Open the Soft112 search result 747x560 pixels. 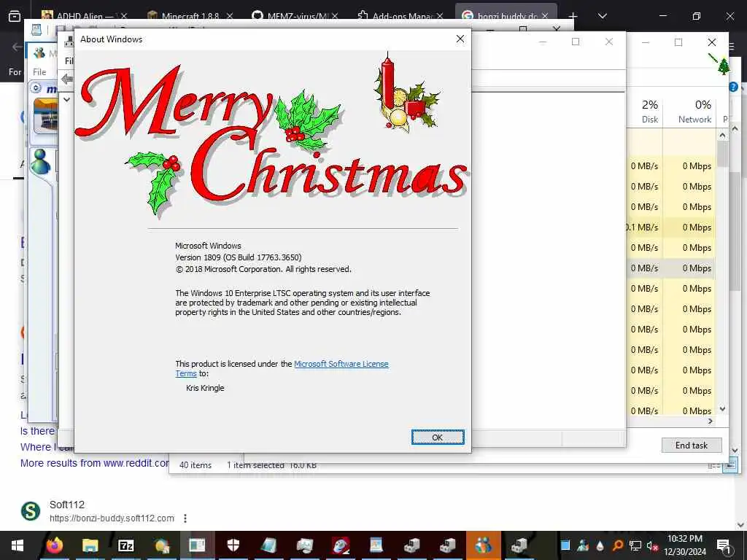tap(66, 505)
